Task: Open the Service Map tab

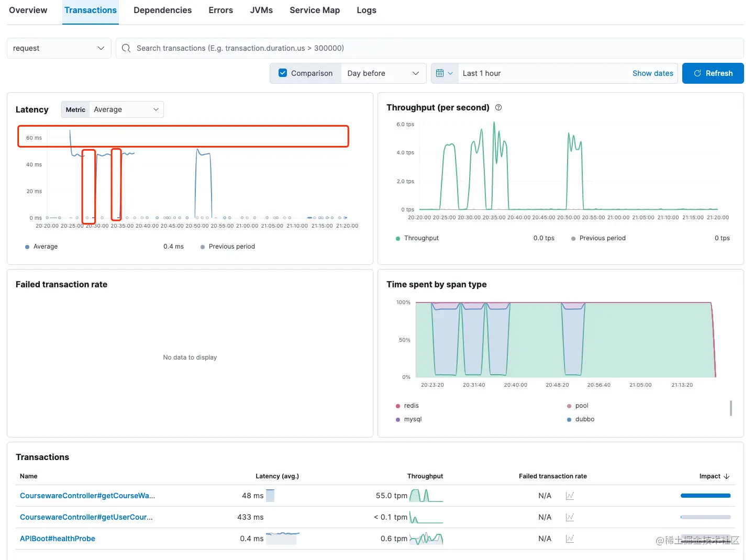Action: pos(315,10)
